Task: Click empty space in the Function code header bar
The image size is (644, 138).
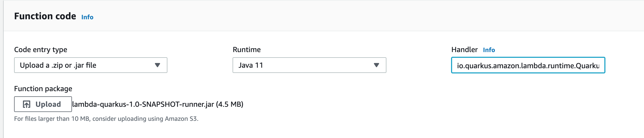Action: pos(365,16)
